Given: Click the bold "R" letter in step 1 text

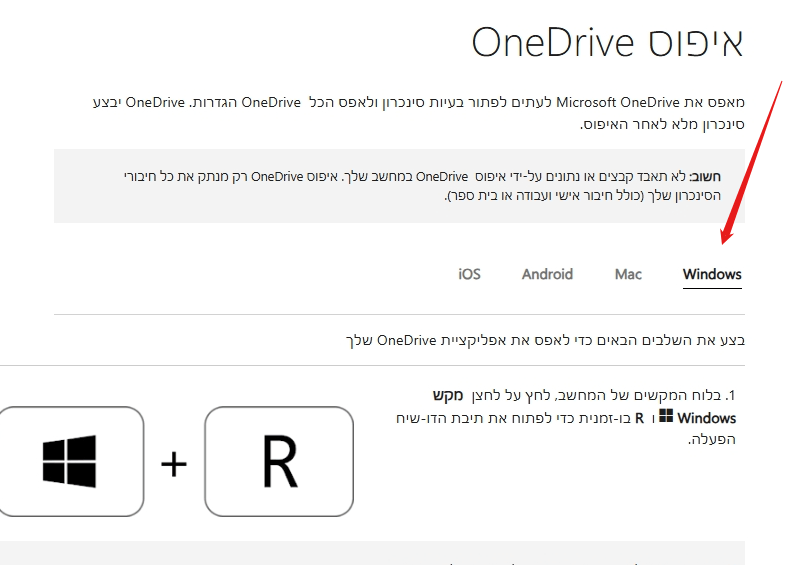Looking at the screenshot, I should click(639, 418).
